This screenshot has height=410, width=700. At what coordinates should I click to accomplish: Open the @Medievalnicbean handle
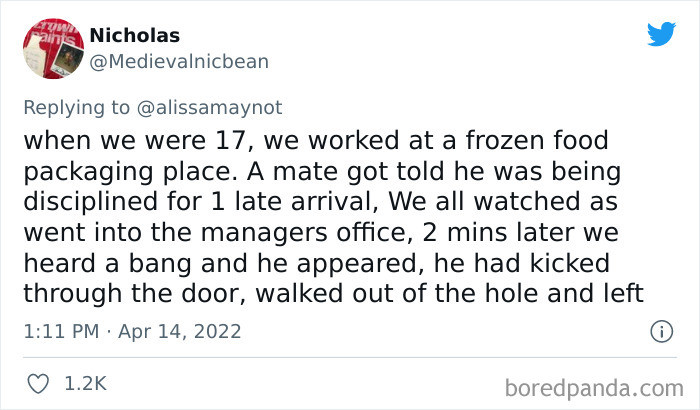179,62
